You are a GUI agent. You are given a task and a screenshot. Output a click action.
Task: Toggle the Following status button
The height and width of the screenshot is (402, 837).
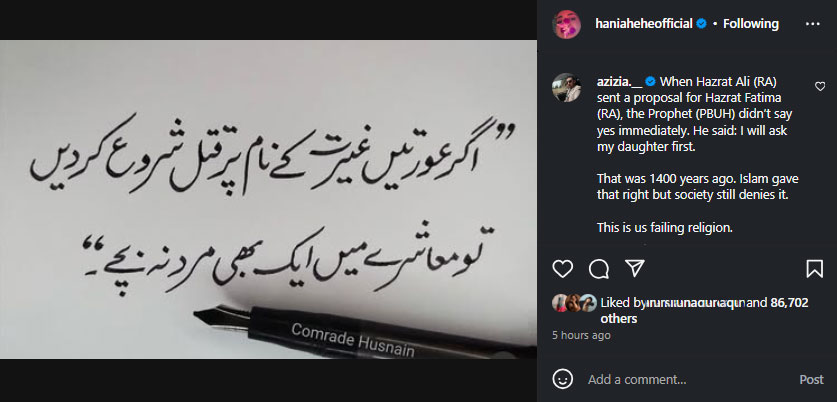(x=751, y=24)
